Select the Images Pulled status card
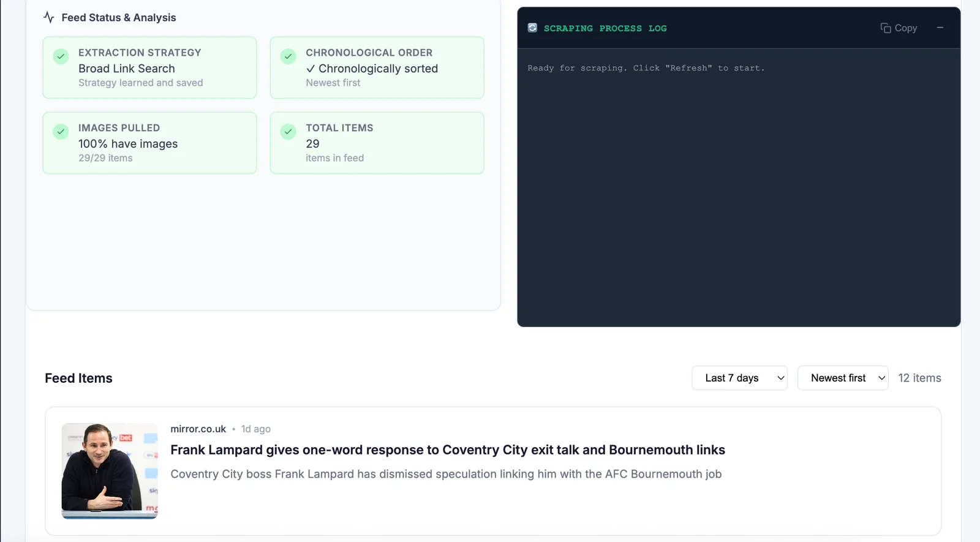 [149, 143]
